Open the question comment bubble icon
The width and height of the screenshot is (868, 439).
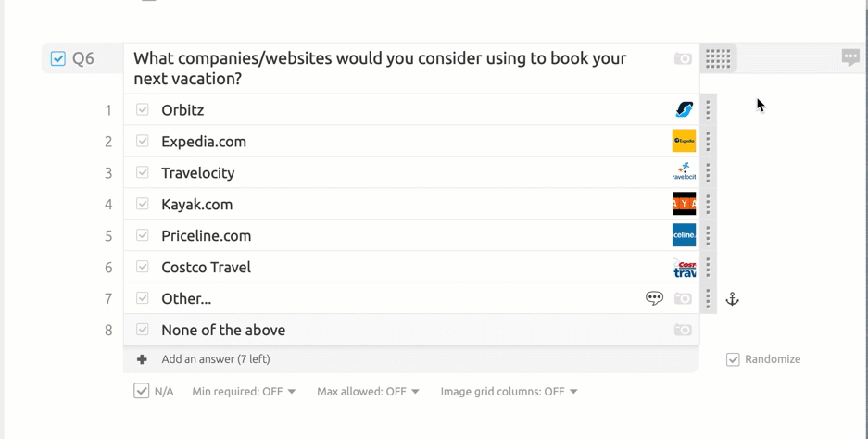click(850, 57)
